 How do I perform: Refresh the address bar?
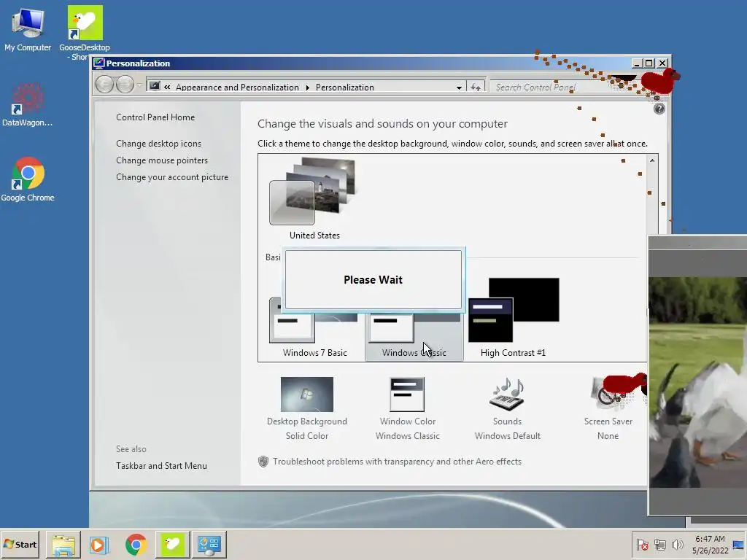pyautogui.click(x=476, y=87)
